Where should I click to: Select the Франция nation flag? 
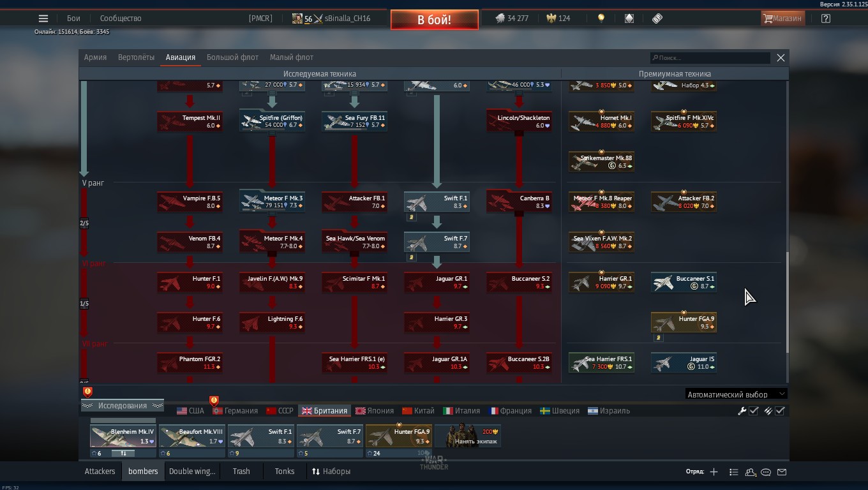point(510,411)
